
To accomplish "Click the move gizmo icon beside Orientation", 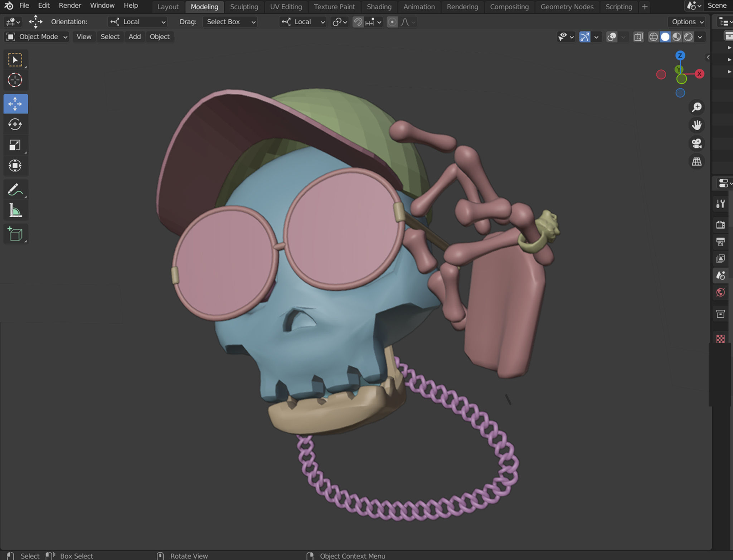I will pyautogui.click(x=35, y=22).
